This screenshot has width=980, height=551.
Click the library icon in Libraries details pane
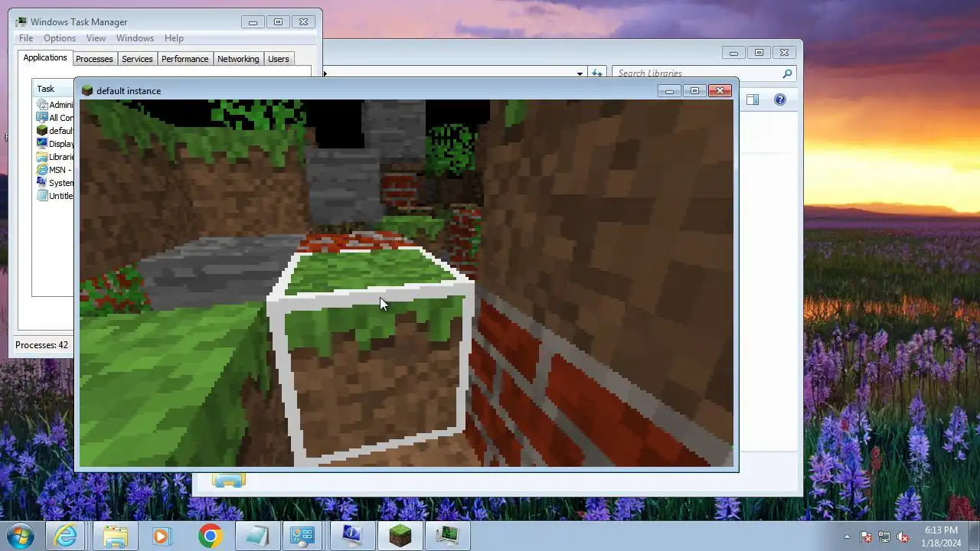click(x=228, y=480)
